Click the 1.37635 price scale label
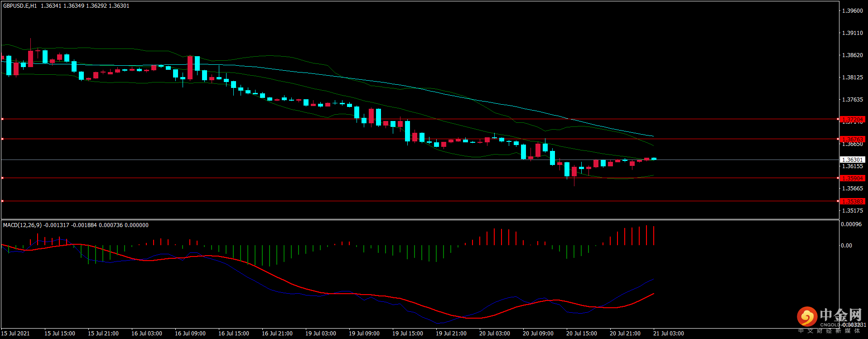Image resolution: width=868 pixels, height=339 pixels. 852,100
